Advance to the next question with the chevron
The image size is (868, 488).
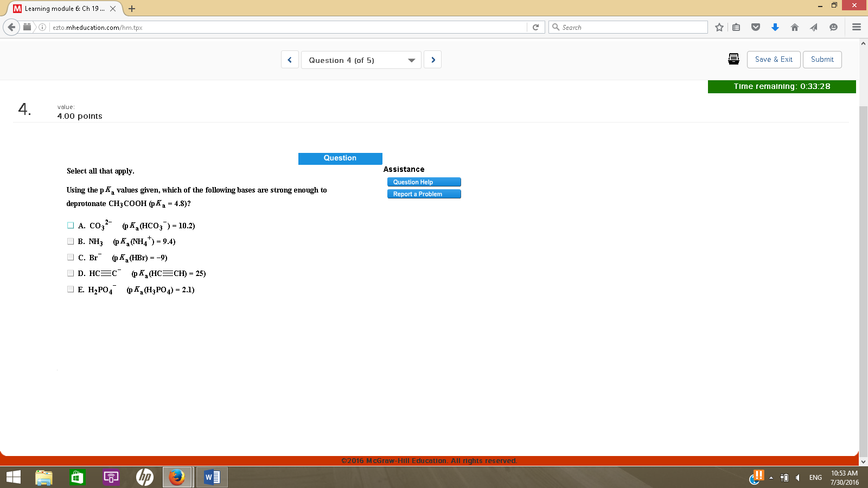tap(432, 60)
